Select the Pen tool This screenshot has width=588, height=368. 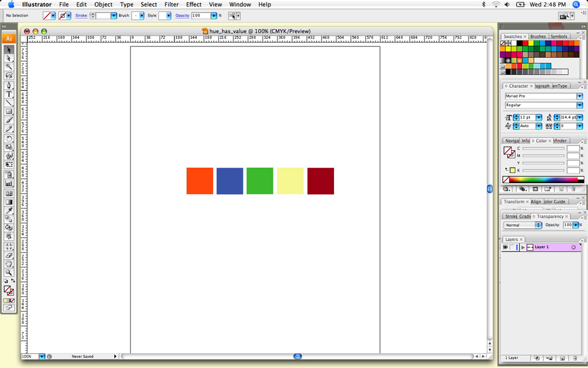pos(9,85)
